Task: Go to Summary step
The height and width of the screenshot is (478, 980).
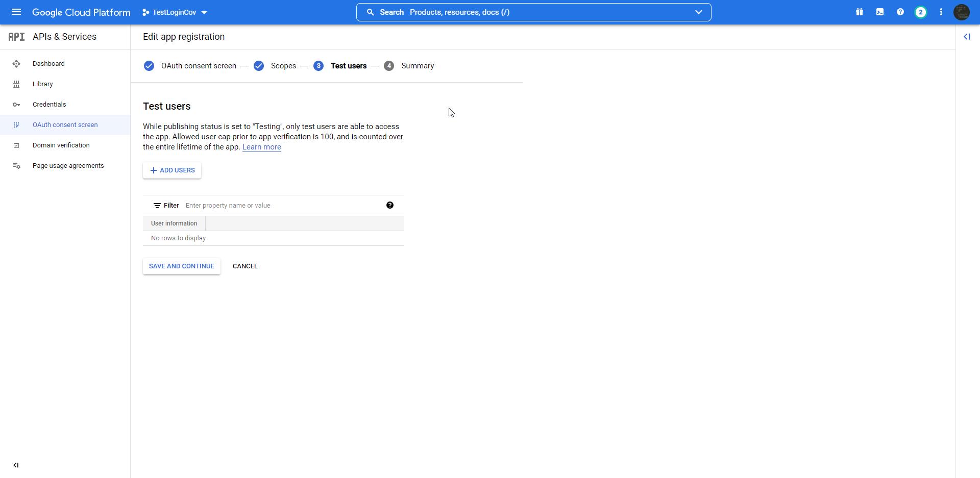Action: click(x=418, y=66)
